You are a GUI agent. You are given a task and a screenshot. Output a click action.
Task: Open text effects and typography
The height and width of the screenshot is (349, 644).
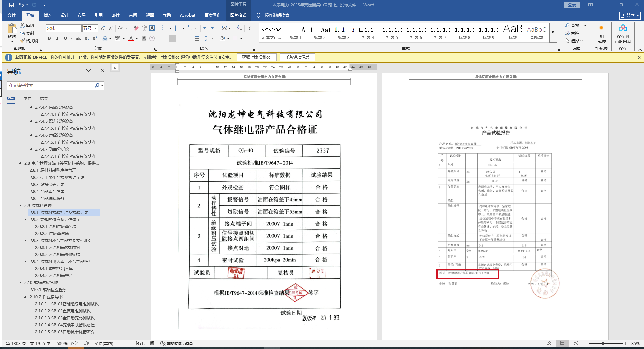105,39
